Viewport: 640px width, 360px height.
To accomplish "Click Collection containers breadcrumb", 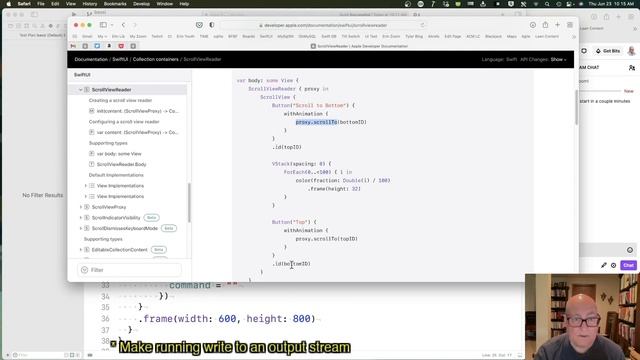I will (x=156, y=59).
